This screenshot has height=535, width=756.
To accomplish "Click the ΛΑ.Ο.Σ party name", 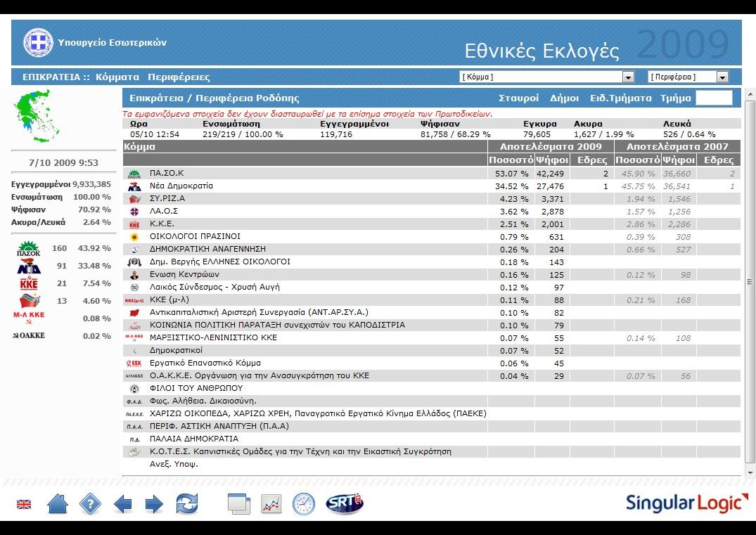I will [x=164, y=211].
